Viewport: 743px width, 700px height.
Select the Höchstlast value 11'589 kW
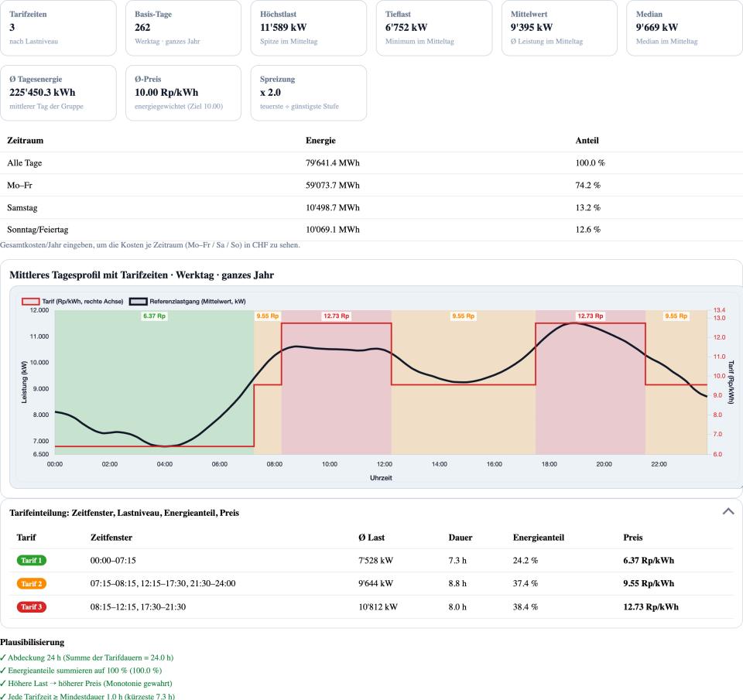tap(283, 28)
